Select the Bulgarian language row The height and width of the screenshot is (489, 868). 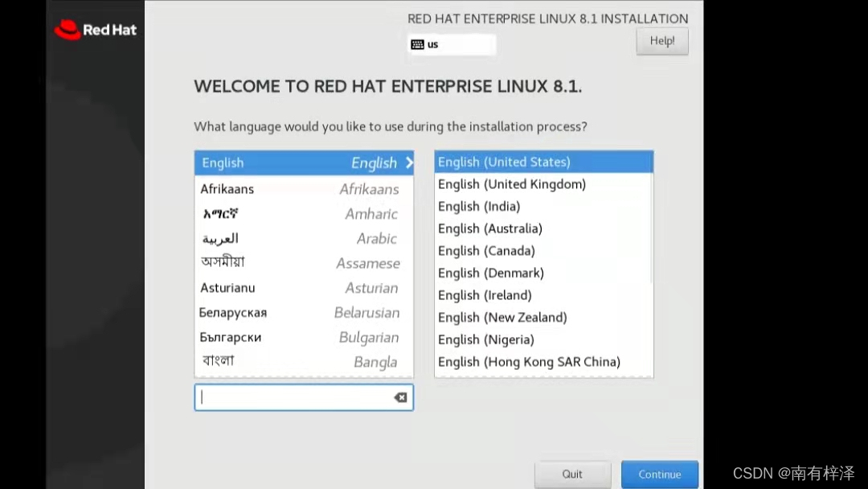pos(304,337)
